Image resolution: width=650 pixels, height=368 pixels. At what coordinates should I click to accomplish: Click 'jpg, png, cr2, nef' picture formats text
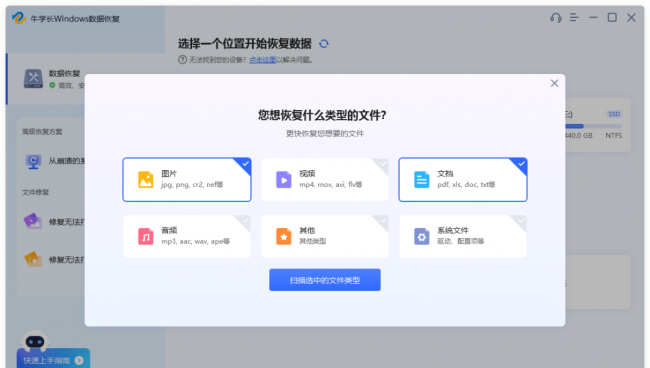192,184
